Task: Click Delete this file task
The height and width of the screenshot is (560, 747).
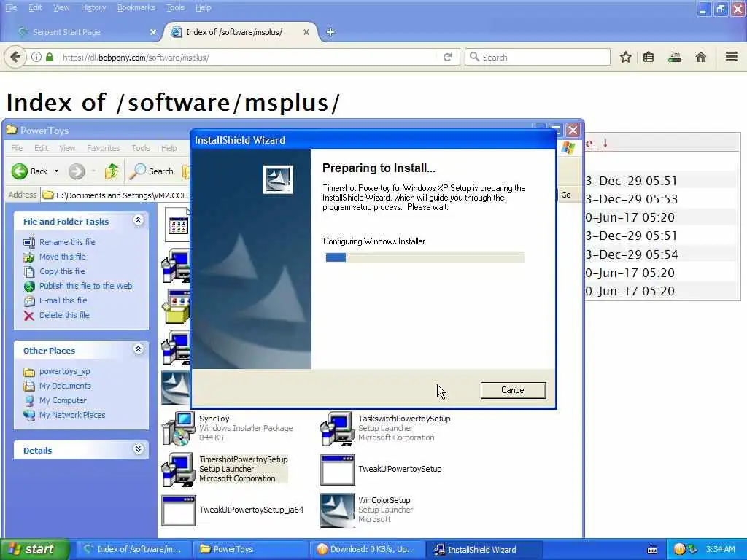Action: point(64,315)
